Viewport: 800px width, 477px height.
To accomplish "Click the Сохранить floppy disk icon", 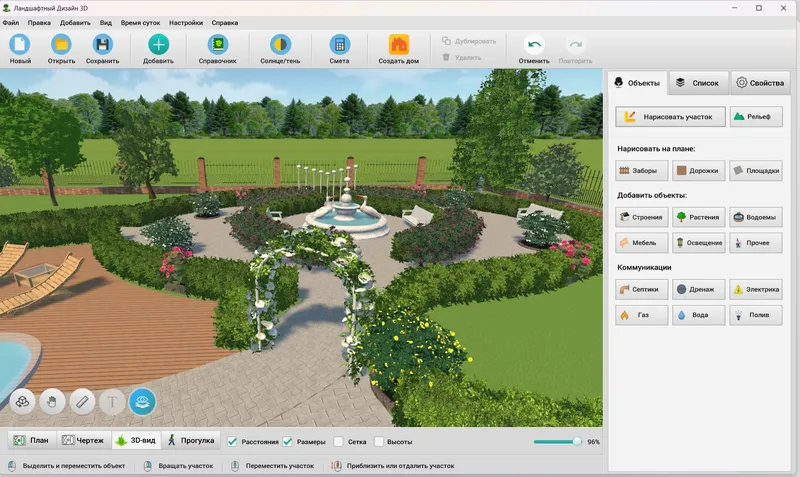I will point(103,45).
